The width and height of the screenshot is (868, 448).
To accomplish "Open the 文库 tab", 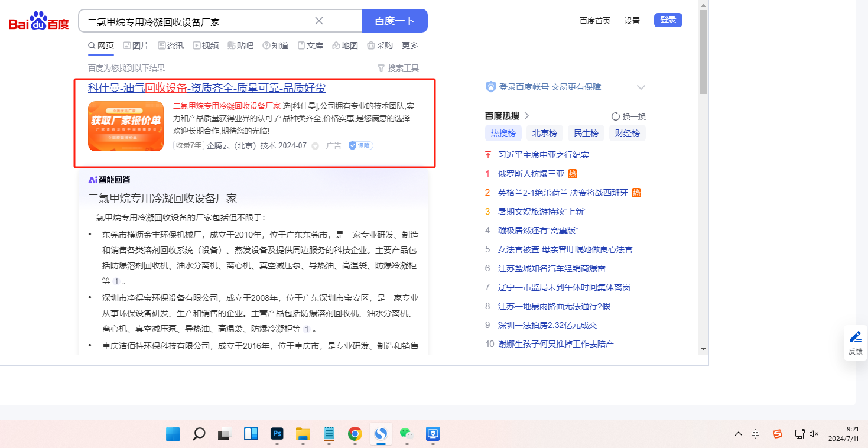I will [x=310, y=46].
